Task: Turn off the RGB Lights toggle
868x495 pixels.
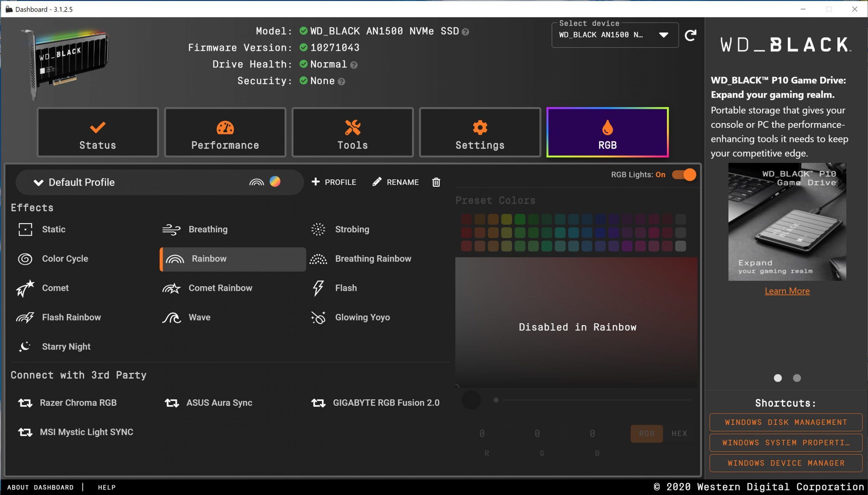Action: 684,175
